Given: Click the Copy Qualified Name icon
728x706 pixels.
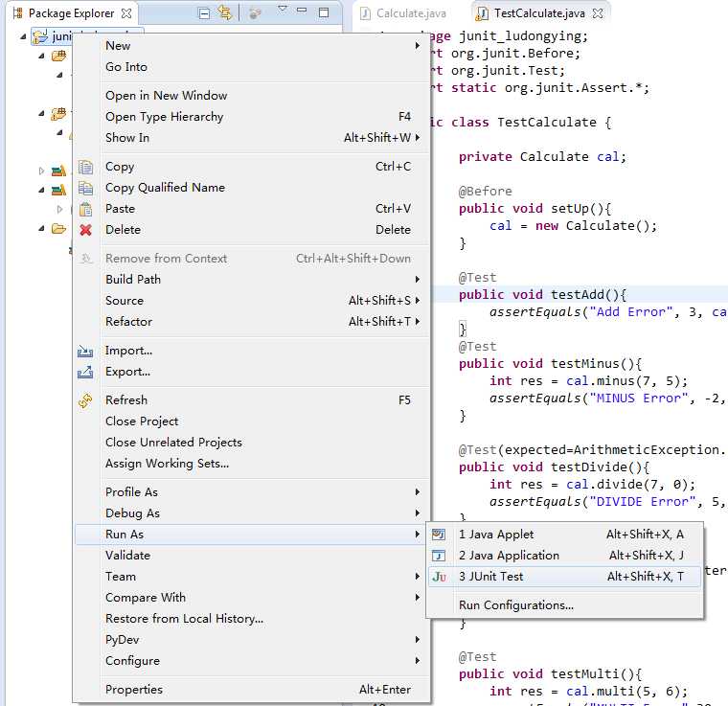Looking at the screenshot, I should (x=85, y=188).
